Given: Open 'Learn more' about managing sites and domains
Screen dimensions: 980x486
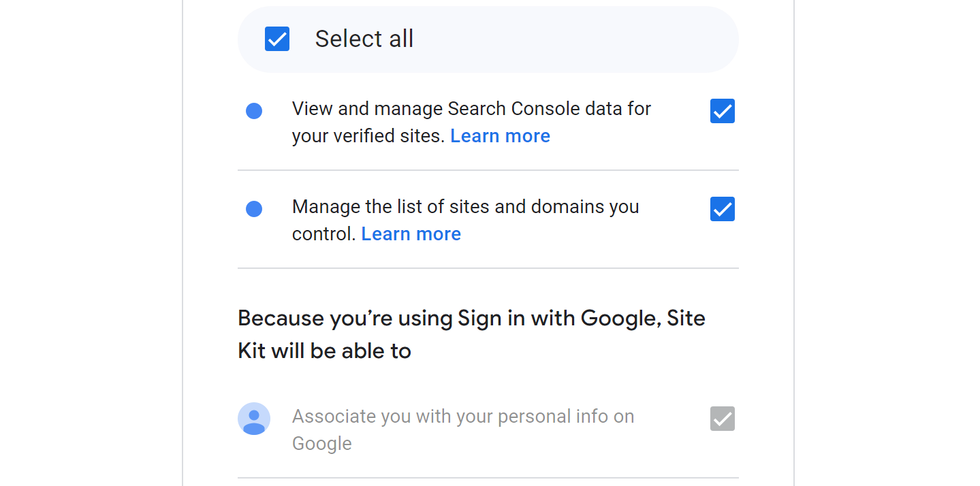Looking at the screenshot, I should point(411,233).
